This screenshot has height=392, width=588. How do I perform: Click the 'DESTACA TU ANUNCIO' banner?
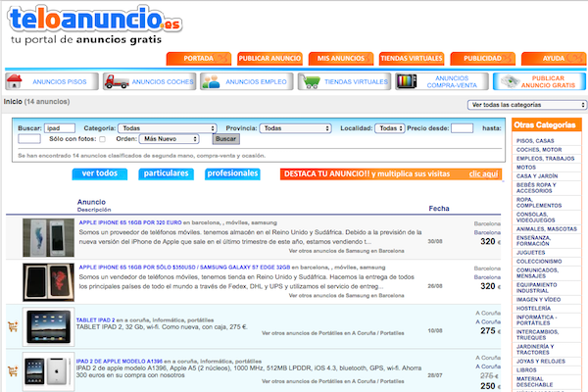pyautogui.click(x=391, y=174)
